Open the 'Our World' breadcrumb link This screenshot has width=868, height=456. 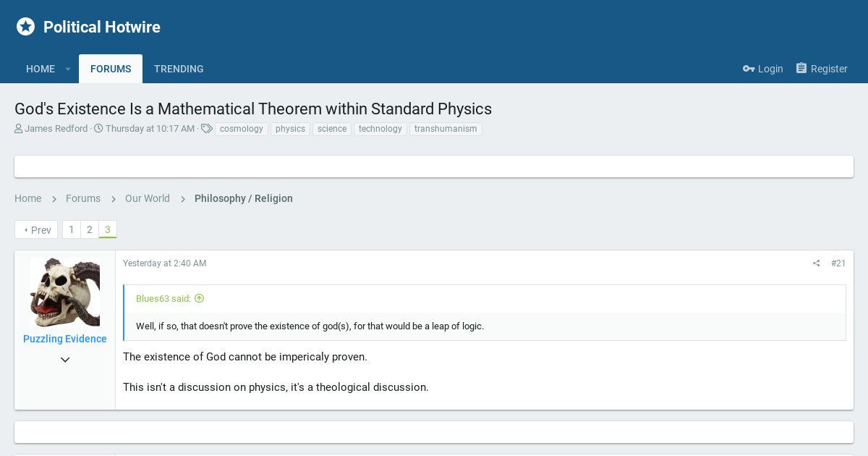pos(148,198)
